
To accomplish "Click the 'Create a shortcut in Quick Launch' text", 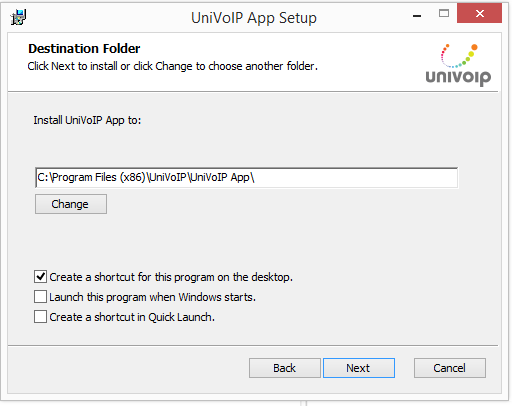I will (132, 317).
